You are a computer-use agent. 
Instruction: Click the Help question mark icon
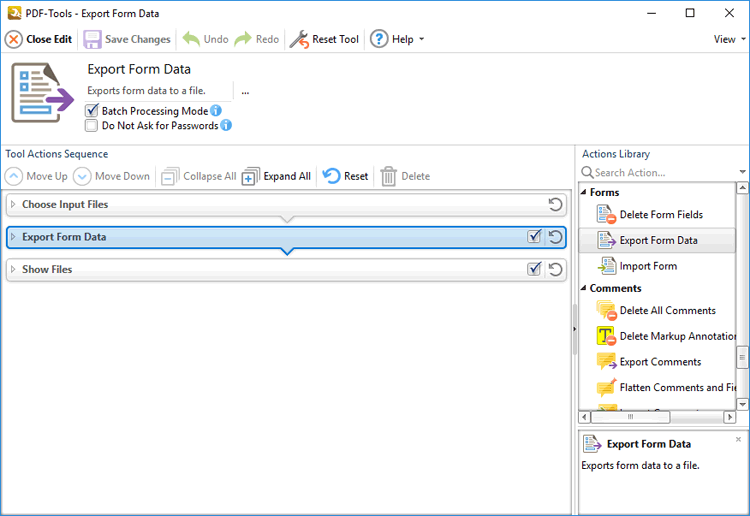click(379, 39)
